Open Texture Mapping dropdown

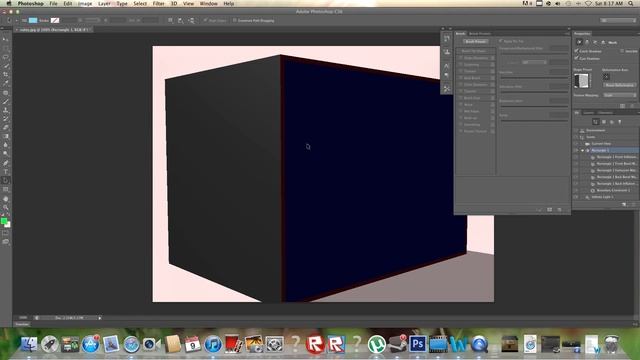[620, 95]
